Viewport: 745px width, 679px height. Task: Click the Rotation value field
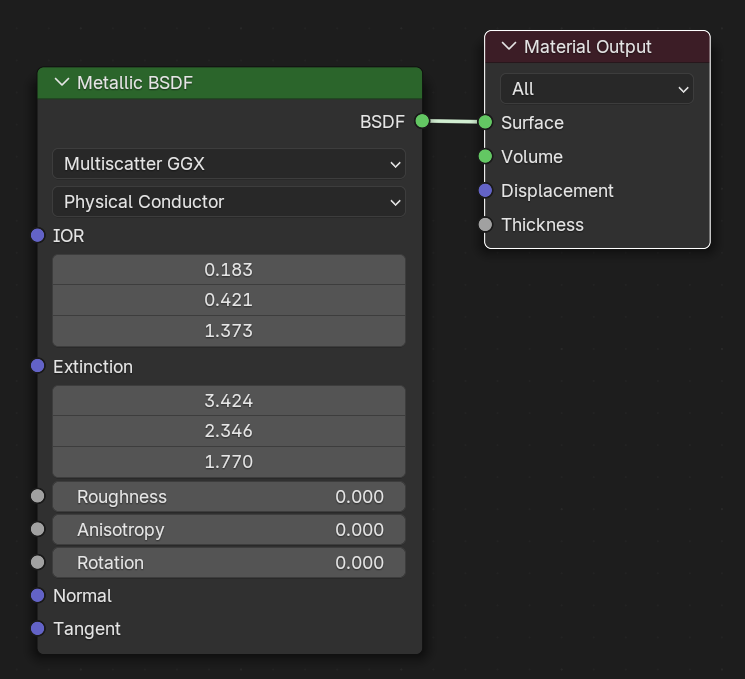[x=229, y=563]
